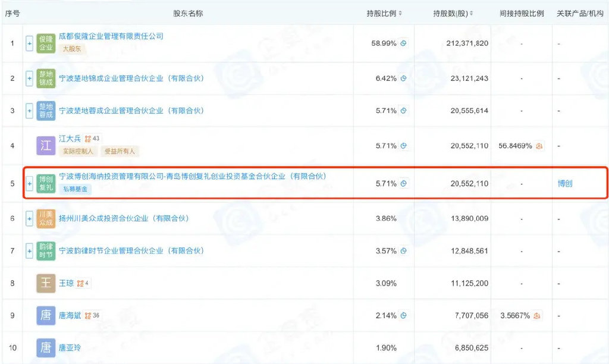Image resolution: width=609 pixels, height=364 pixels.
Task: Click the 间接持股比例 column header
Action: pos(522,14)
